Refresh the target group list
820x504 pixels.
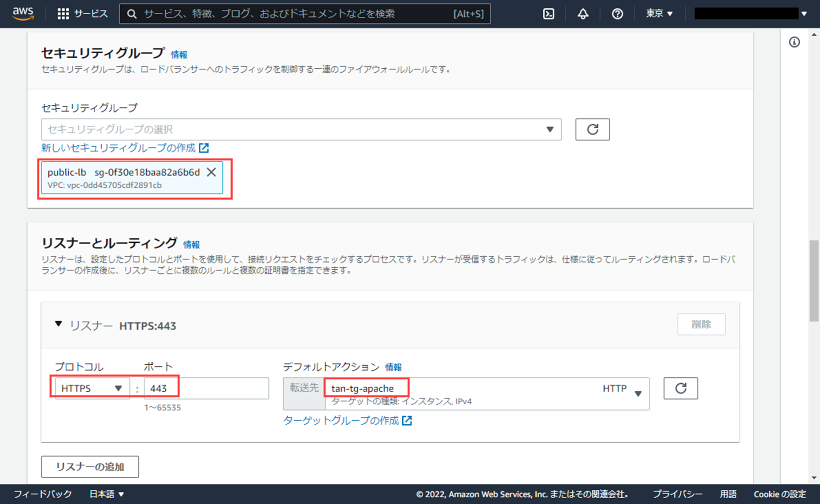tap(681, 388)
